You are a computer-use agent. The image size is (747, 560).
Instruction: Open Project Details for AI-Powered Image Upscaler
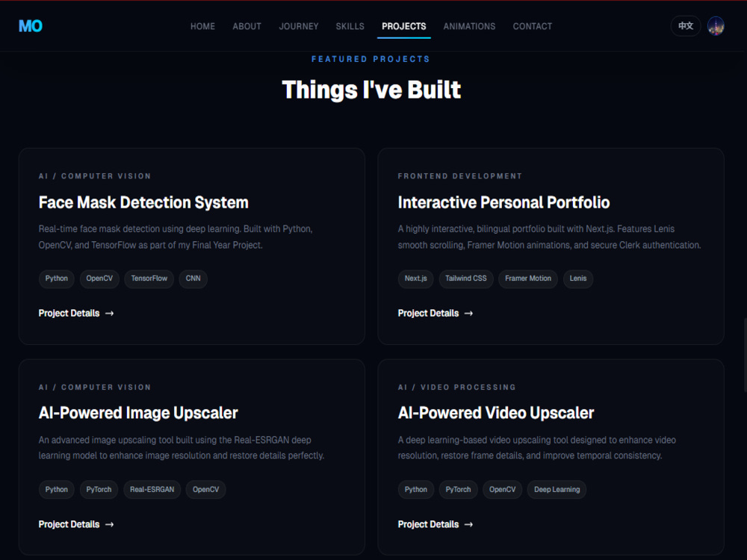[x=76, y=524]
